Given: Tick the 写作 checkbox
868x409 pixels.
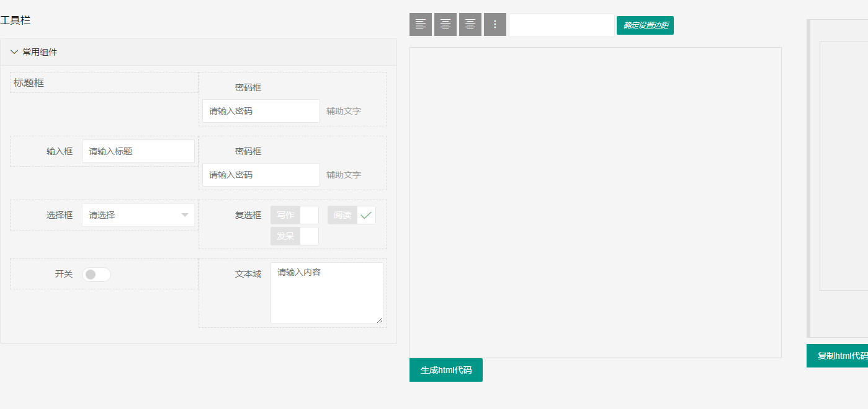Looking at the screenshot, I should point(295,215).
